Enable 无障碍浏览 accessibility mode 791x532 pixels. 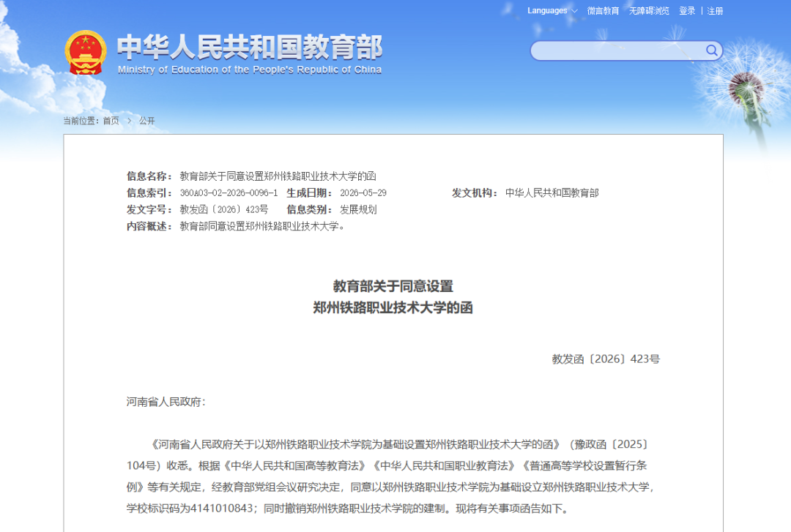coord(649,10)
